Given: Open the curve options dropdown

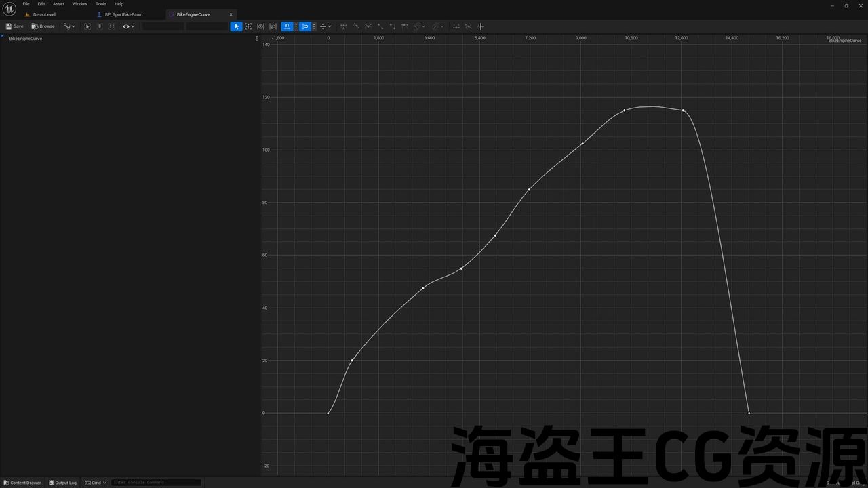Looking at the screenshot, I should pos(69,26).
